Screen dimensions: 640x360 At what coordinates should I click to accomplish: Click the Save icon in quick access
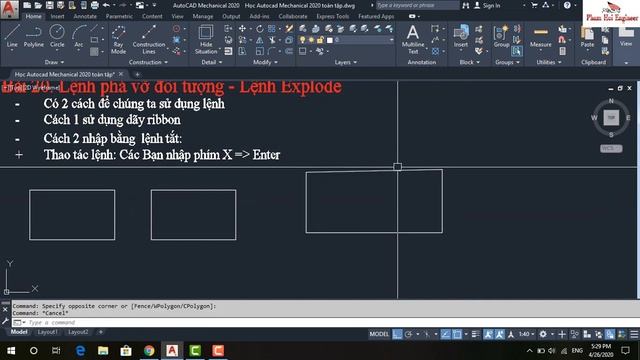click(49, 5)
